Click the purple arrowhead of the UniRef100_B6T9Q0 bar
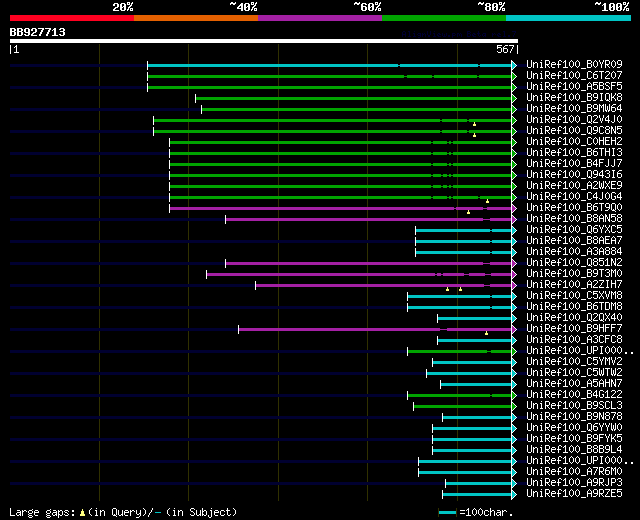Screen dimensions: 640x520 point(514,209)
